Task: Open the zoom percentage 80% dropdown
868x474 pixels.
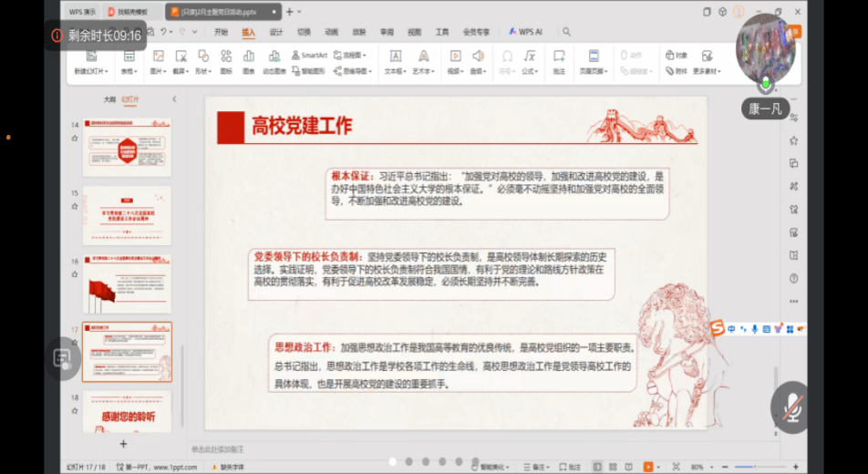Action: (701, 467)
